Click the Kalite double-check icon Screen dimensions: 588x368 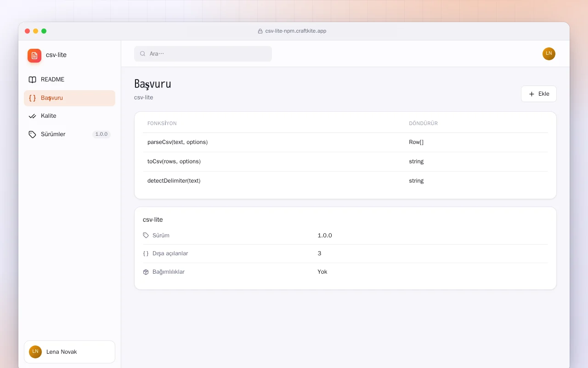point(32,116)
